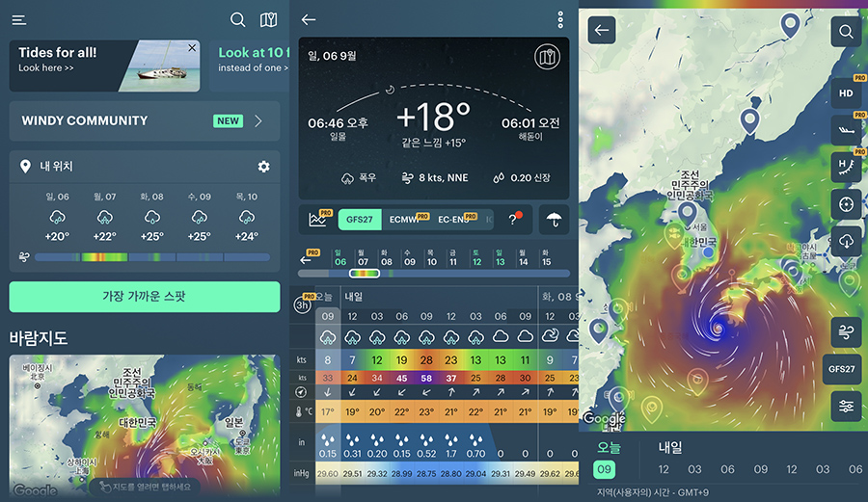Open the question mark help icon

point(514,219)
